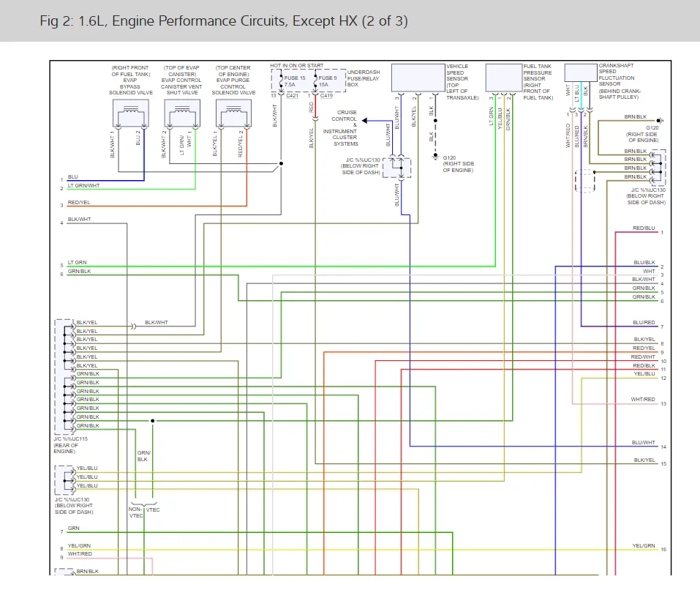This screenshot has height=601, width=700.
Task: Click the splice dot on the GRN/BLK wire above VTEC
Action: (153, 421)
